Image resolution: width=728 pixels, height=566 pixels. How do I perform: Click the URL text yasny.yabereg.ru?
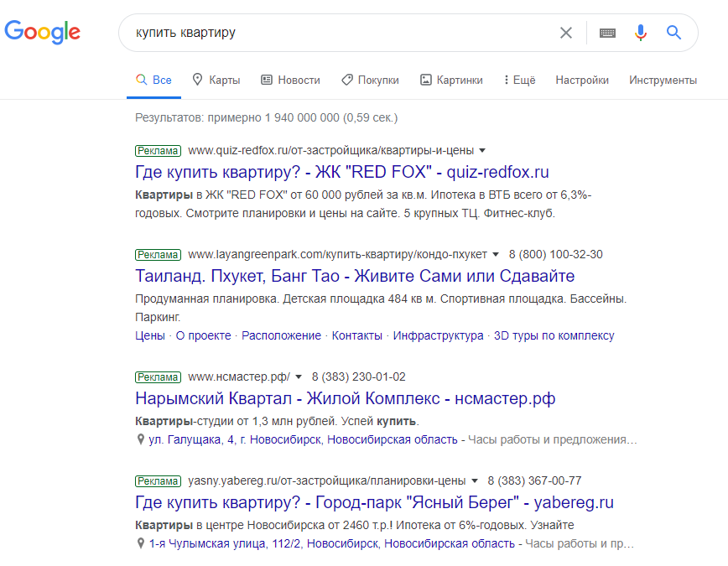tap(327, 480)
